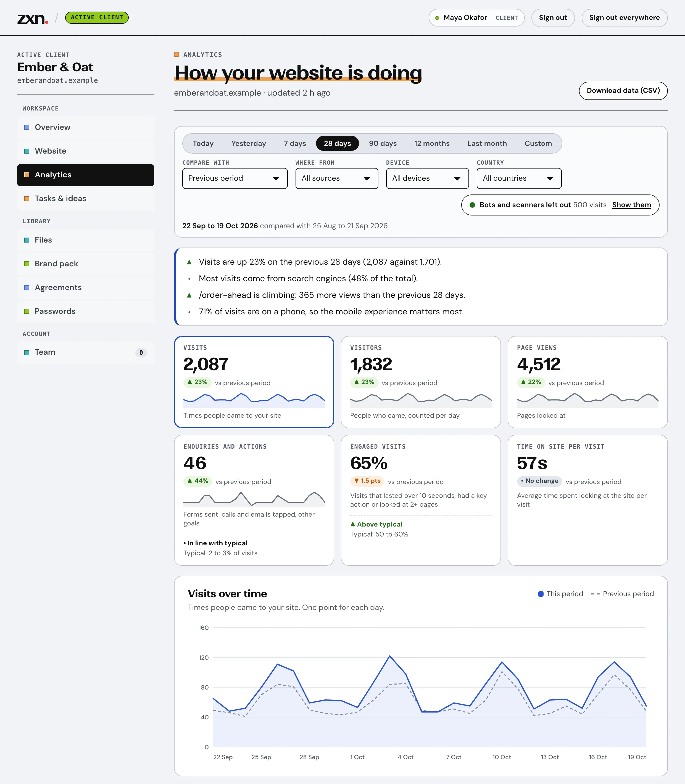
Task: Select the Visitors metric card
Action: pyautogui.click(x=421, y=382)
